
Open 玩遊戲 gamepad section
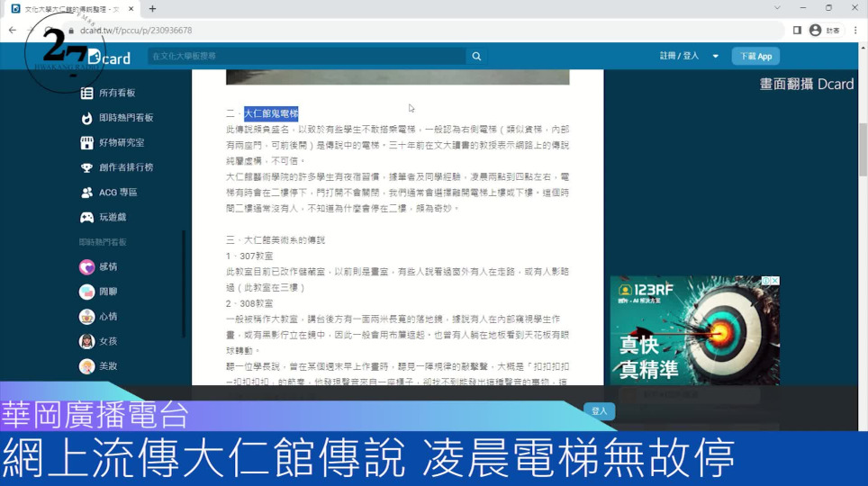click(x=113, y=217)
